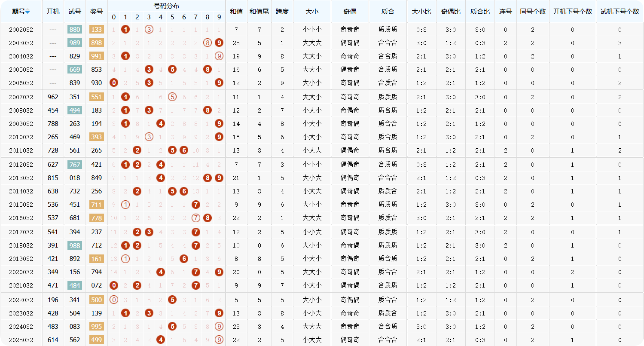
Task: Click highlighted 奖号 value 393
Action: point(97,137)
